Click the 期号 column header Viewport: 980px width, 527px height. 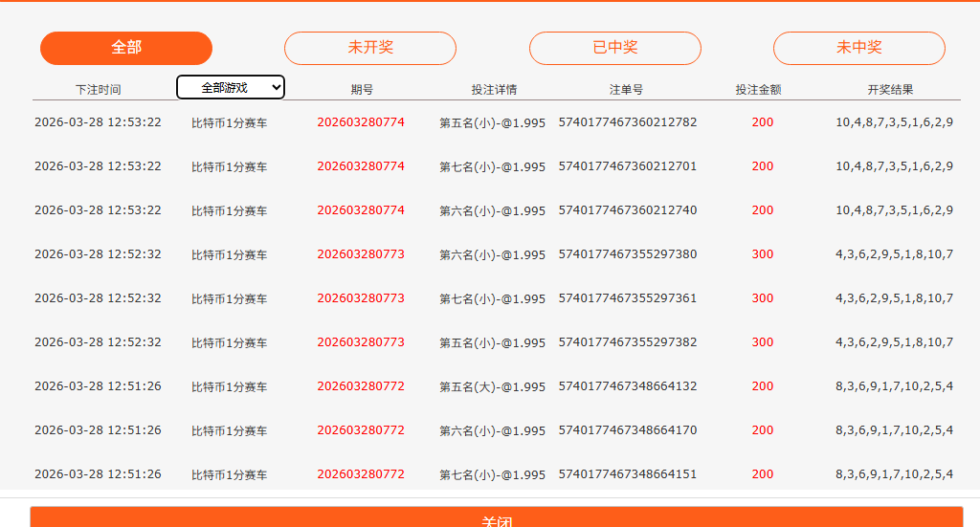pos(362,89)
